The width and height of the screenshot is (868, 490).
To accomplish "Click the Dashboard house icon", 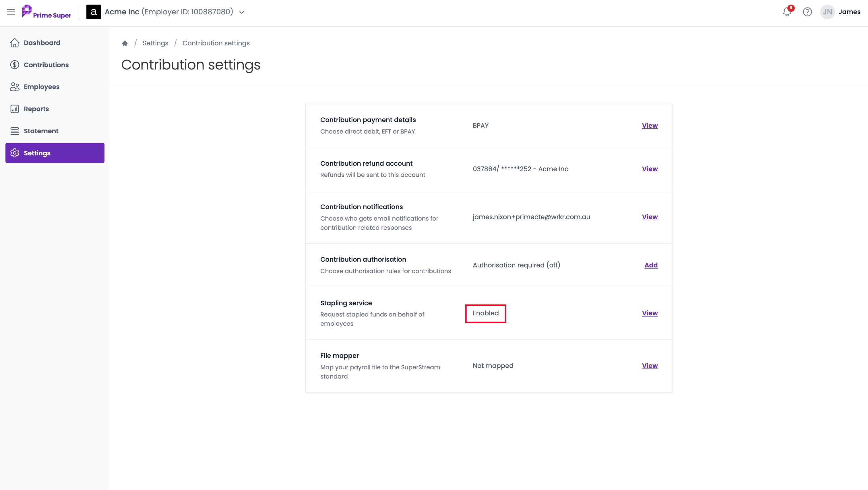I will (14, 43).
